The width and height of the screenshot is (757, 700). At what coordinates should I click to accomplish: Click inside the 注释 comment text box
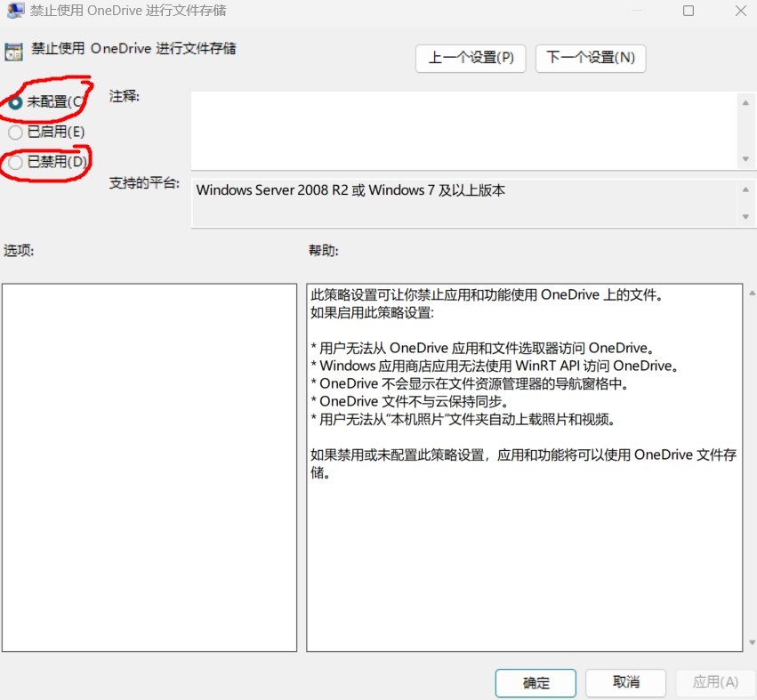(x=464, y=131)
